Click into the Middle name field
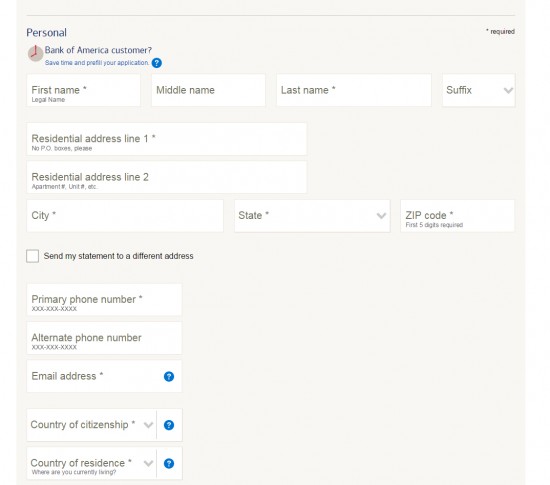The image size is (550, 485). tap(208, 90)
